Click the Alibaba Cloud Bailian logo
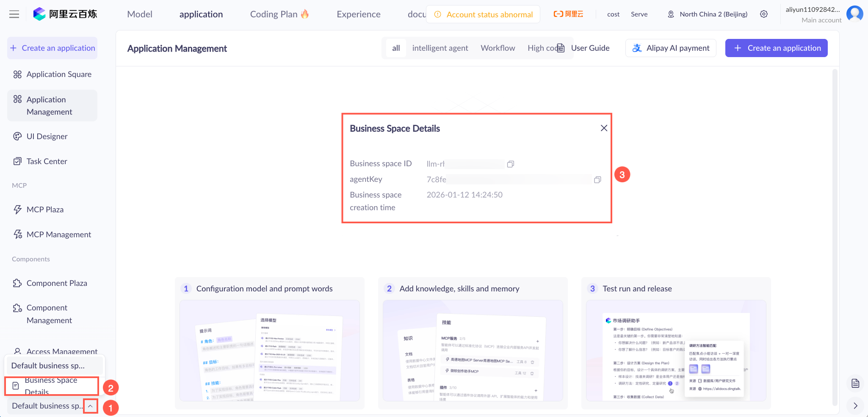Image resolution: width=868 pixels, height=417 pixels. (65, 14)
